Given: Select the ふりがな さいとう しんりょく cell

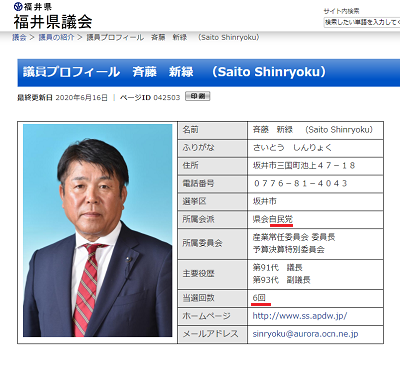Looking at the screenshot, I should point(315,148).
